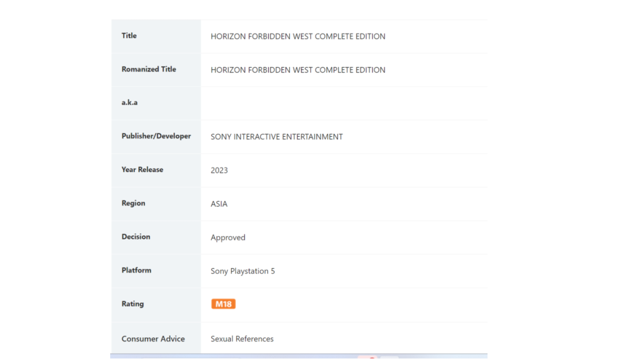The image size is (644, 362).
Task: Click the 'Decision' row label
Action: point(136,237)
